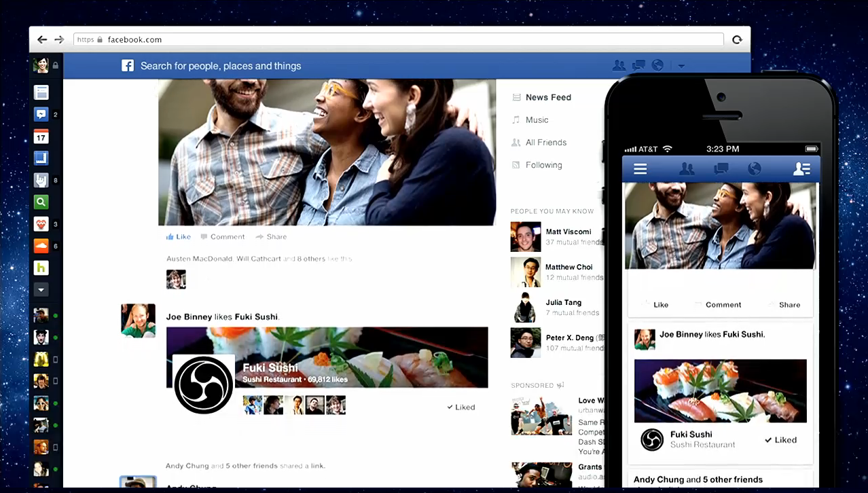Viewport: 868px width, 493px height.
Task: Open Messenger icon in left sidebar
Action: [x=41, y=115]
